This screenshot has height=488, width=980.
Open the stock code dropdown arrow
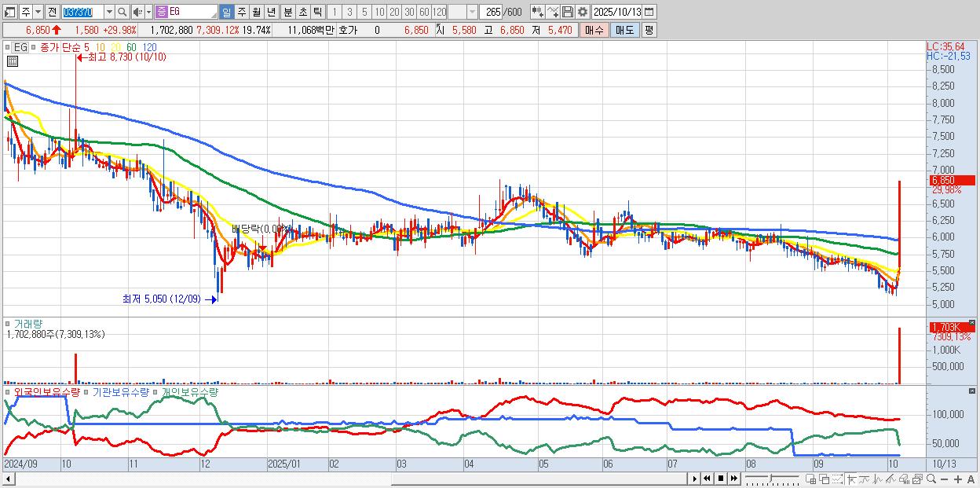pyautogui.click(x=109, y=12)
